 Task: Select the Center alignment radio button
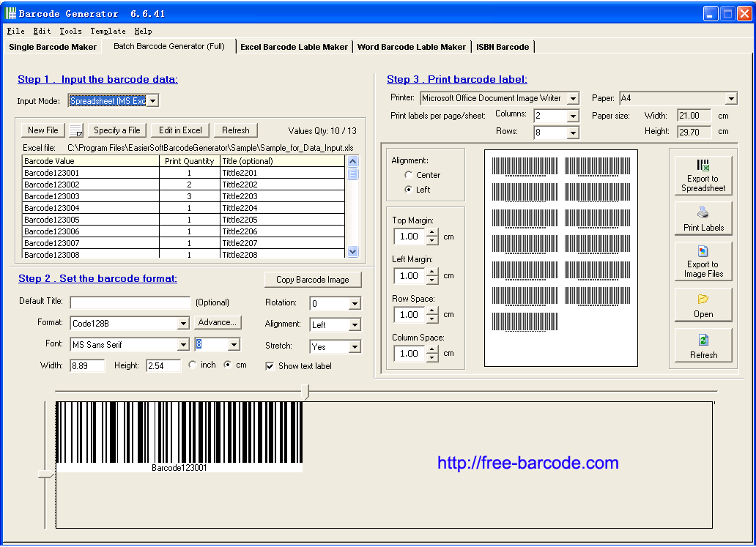click(x=408, y=175)
